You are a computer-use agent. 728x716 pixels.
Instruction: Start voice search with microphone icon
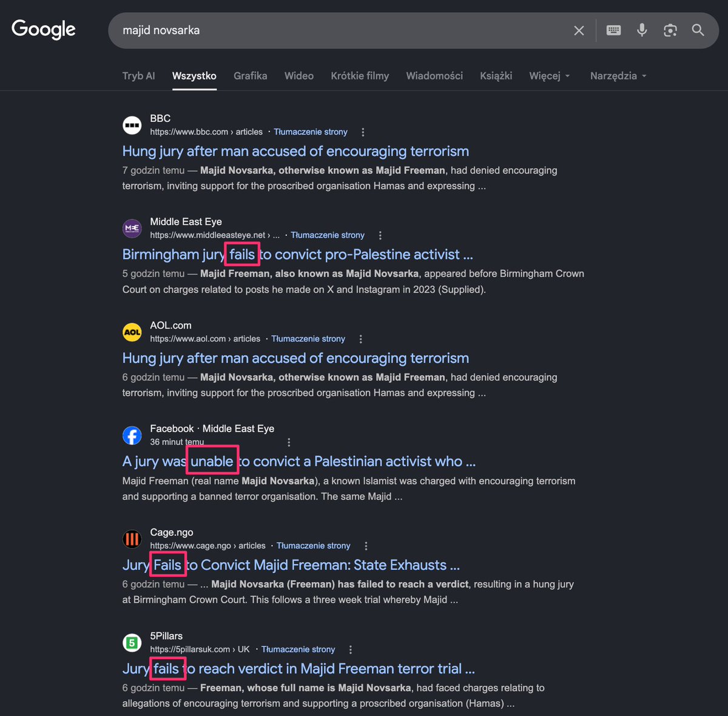tap(642, 30)
